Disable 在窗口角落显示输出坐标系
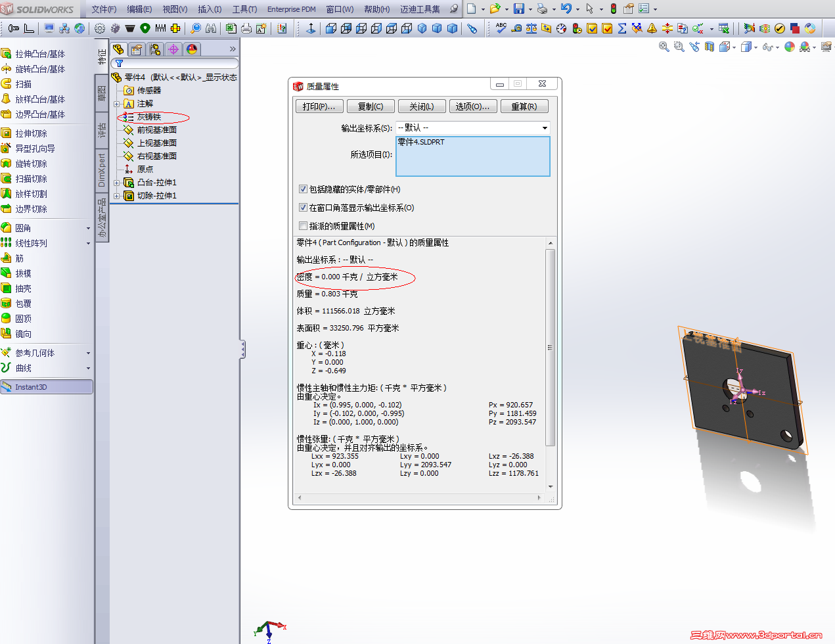Image resolution: width=835 pixels, height=644 pixels. pyautogui.click(x=304, y=206)
